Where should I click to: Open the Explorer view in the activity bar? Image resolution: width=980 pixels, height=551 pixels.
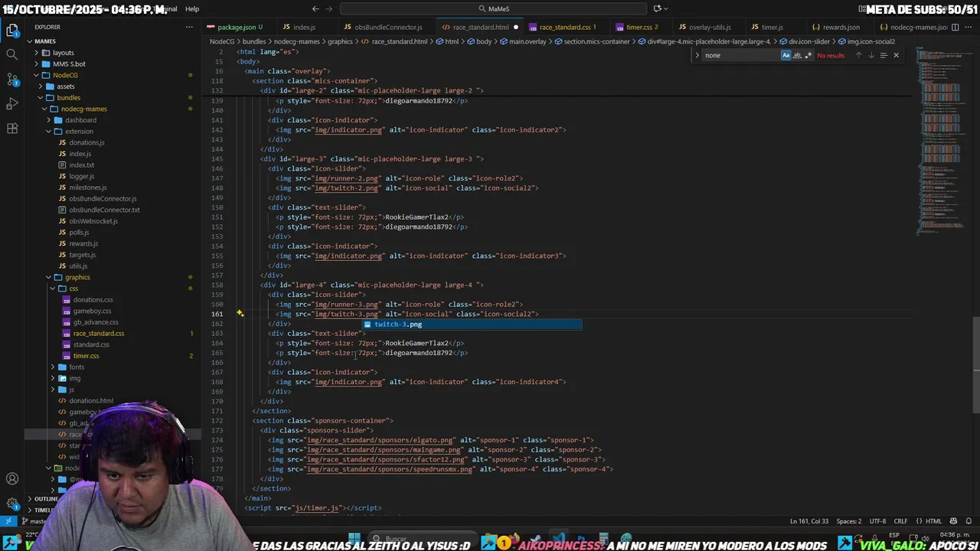point(11,31)
